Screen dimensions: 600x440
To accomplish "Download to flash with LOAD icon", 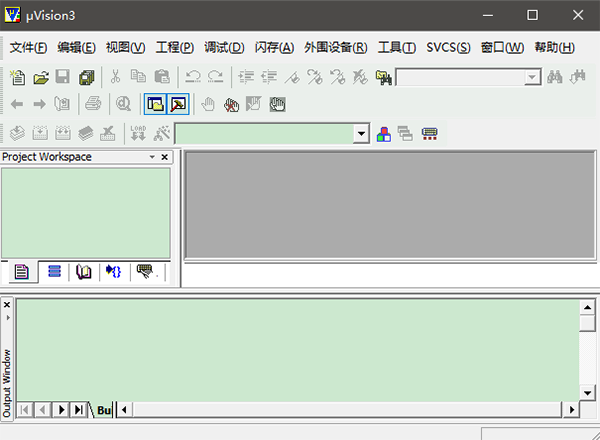I will [138, 134].
